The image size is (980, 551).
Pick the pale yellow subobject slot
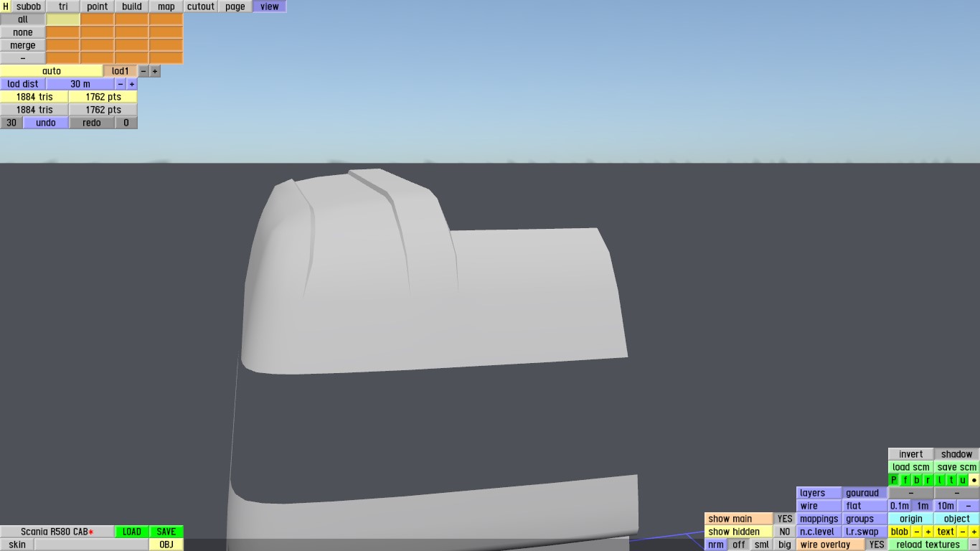(63, 19)
